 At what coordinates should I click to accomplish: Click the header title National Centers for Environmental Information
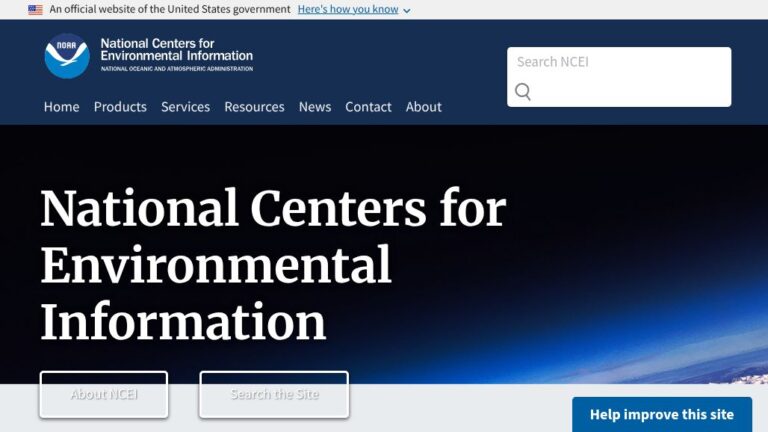[177, 49]
